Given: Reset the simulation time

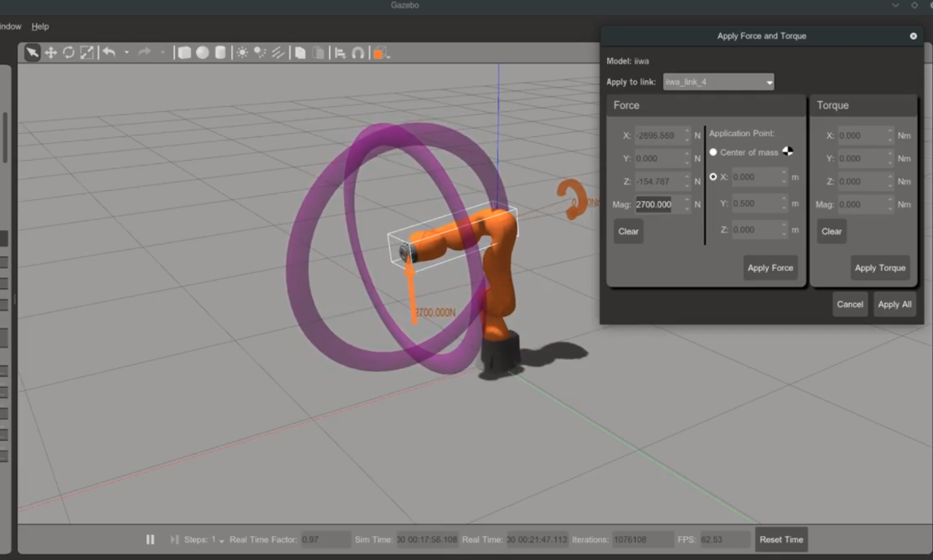Looking at the screenshot, I should point(781,540).
